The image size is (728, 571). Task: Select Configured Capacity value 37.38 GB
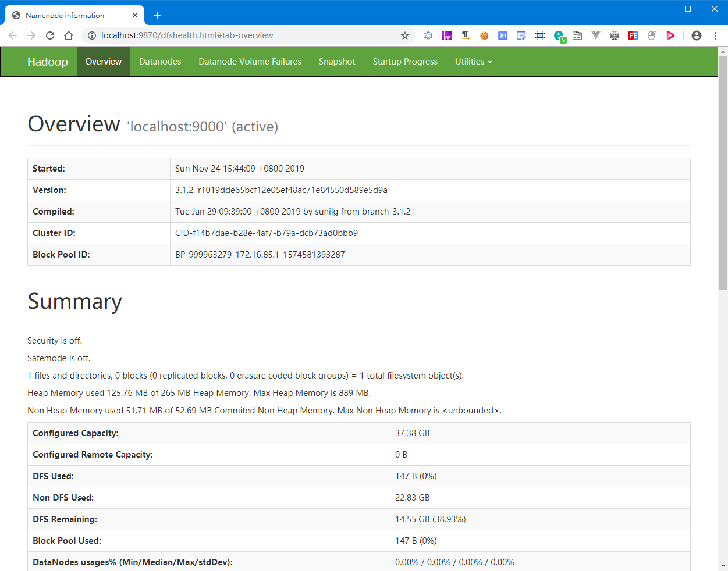(413, 433)
